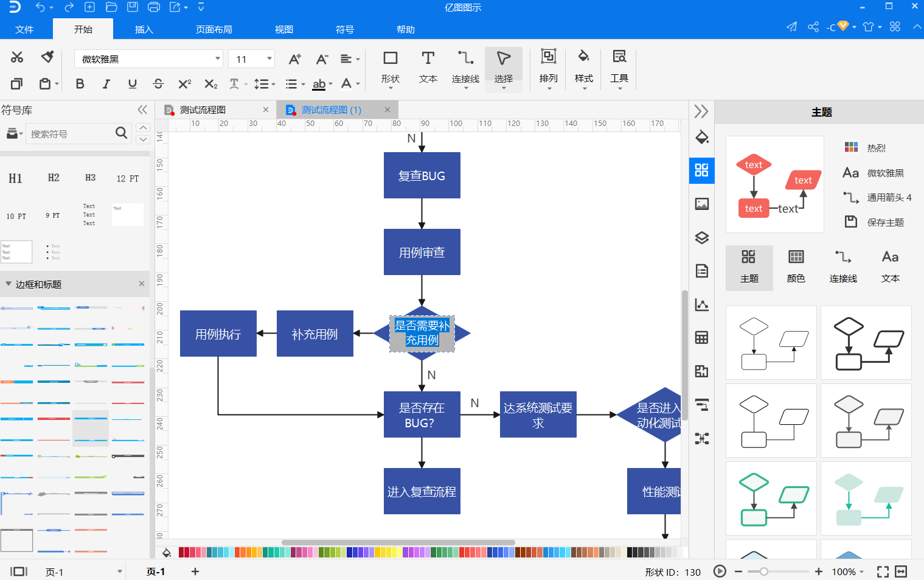Click the symbol search input field
The image size is (924, 580).
70,133
